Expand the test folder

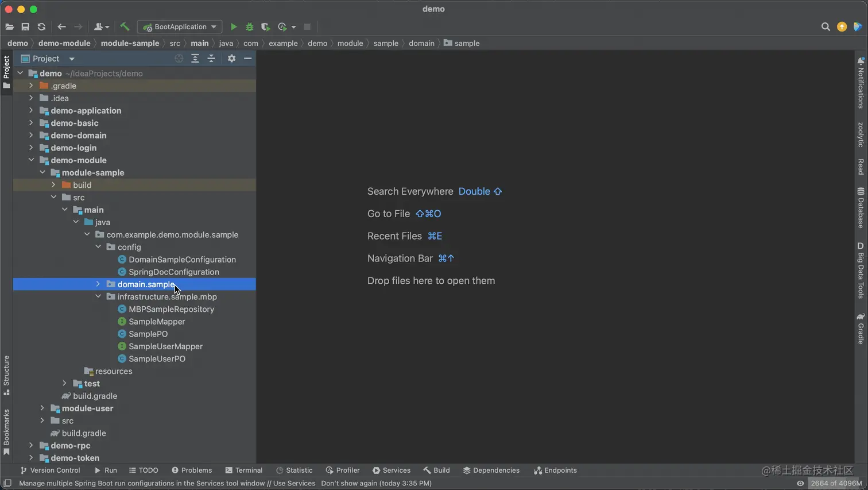coord(65,384)
